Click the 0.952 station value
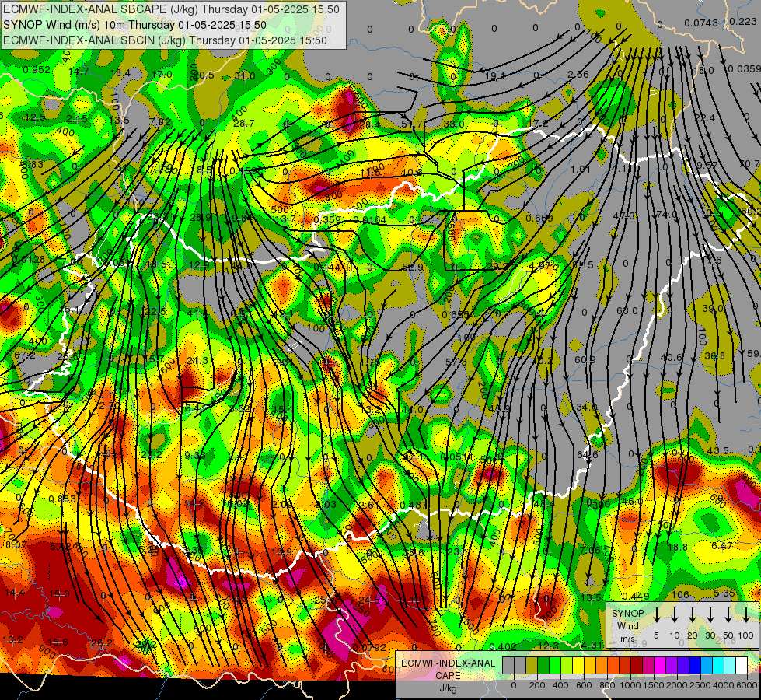This screenshot has height=700, width=761. point(37,69)
